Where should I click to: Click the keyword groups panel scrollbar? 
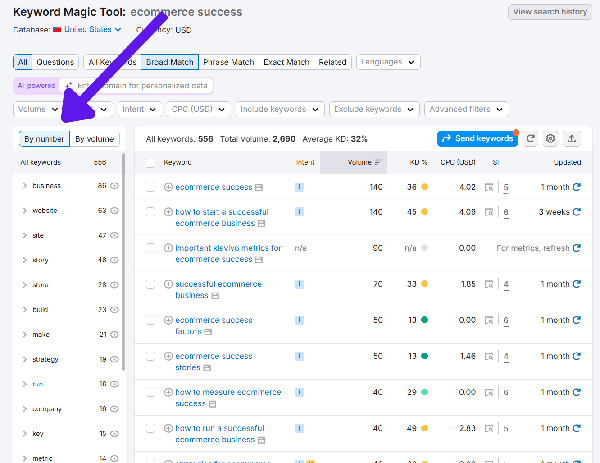pyautogui.click(x=123, y=262)
